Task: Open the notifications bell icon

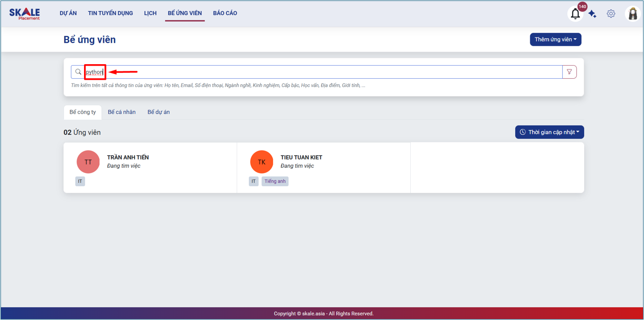Action: pos(575,14)
